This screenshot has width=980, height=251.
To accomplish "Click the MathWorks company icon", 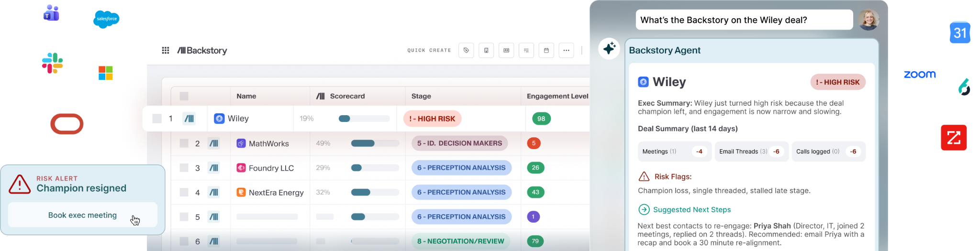I will coord(241,143).
